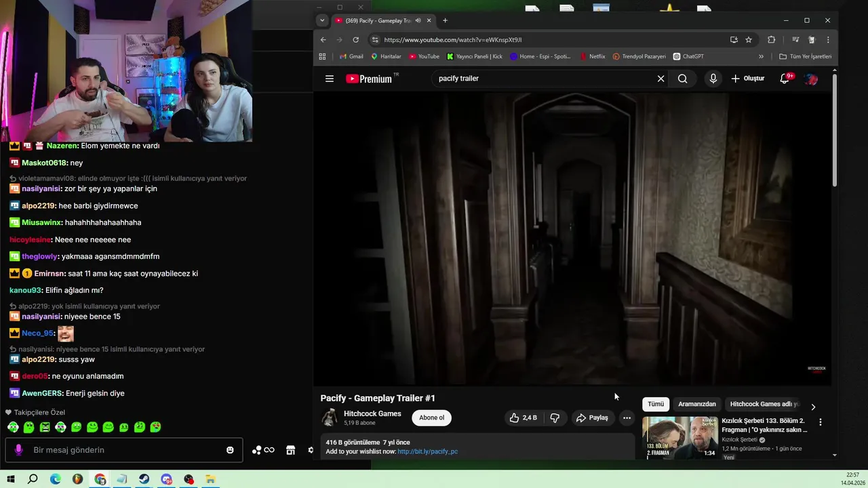
Task: Open the Haritalar bookmark
Action: [x=385, y=57]
